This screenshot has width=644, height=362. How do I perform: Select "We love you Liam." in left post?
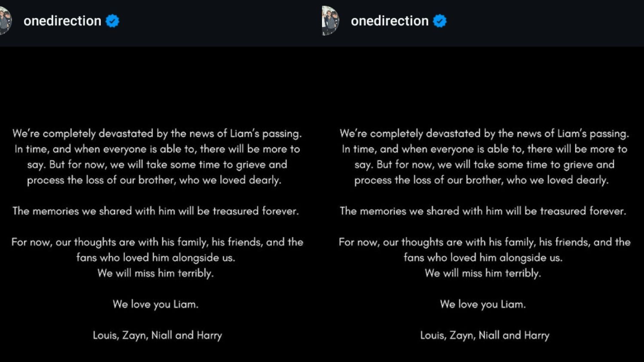pos(155,304)
